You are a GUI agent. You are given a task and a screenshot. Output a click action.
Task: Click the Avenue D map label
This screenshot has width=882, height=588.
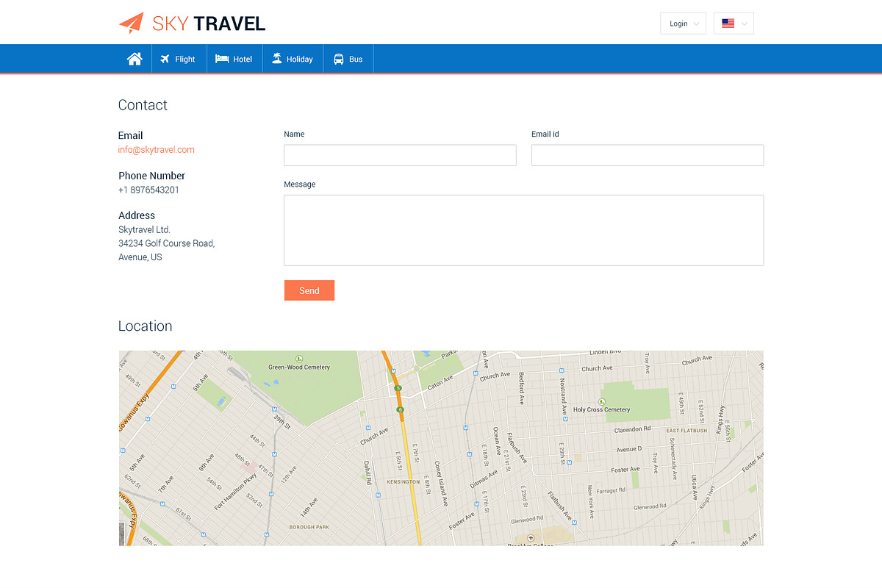(x=629, y=448)
